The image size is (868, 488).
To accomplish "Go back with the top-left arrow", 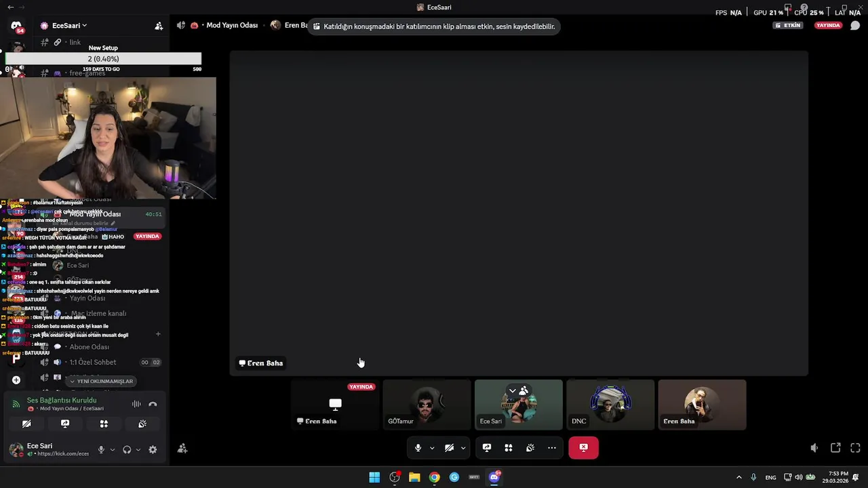I will [x=10, y=7].
